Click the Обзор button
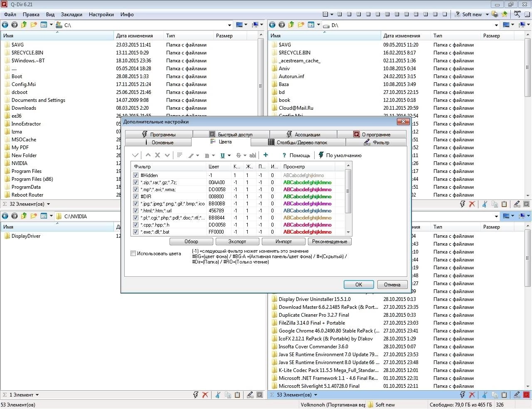Viewport: 532px width, 409px height. pos(191,241)
